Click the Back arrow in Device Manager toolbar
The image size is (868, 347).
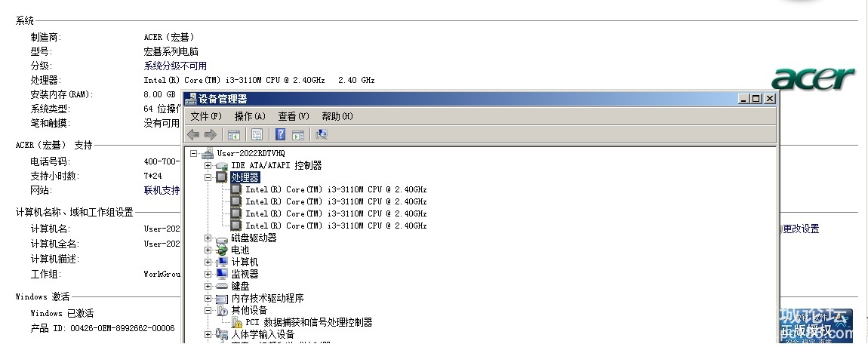(193, 134)
